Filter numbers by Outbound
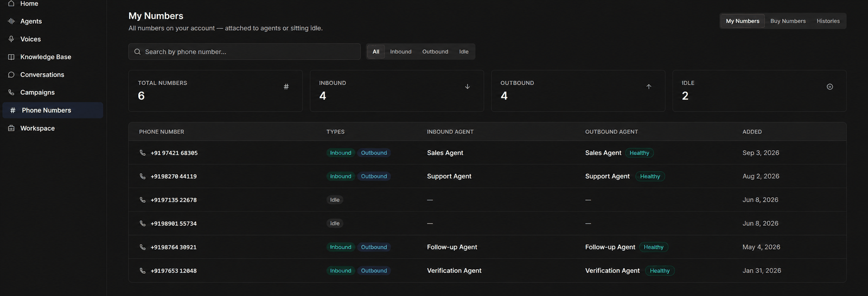This screenshot has width=868, height=296. coord(435,52)
